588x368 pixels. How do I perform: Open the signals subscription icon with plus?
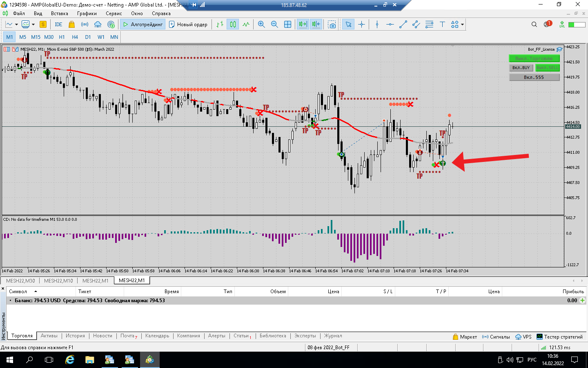click(111, 25)
